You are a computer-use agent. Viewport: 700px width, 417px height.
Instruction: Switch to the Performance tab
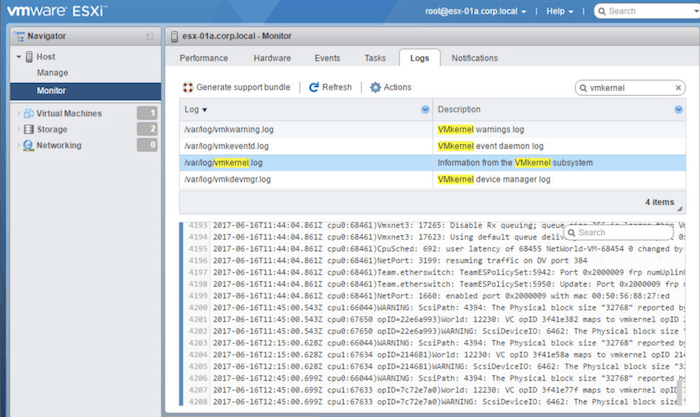point(204,58)
